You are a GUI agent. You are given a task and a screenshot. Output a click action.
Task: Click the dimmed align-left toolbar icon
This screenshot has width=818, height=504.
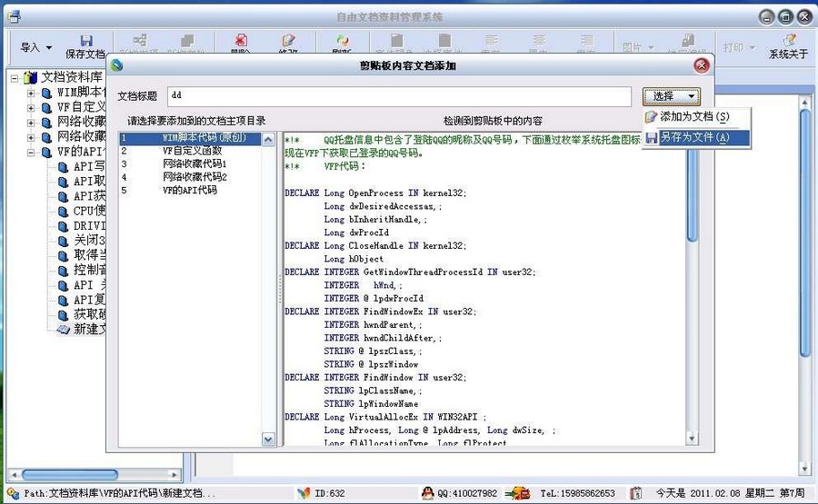tap(491, 40)
